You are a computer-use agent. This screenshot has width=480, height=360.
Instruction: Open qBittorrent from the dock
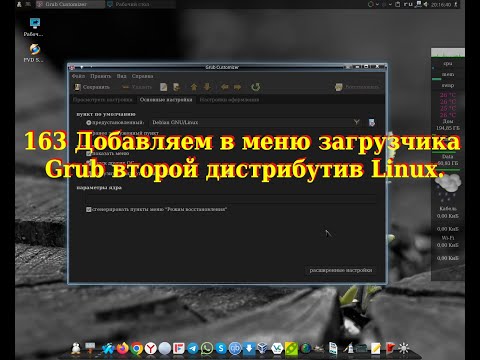coord(235,349)
